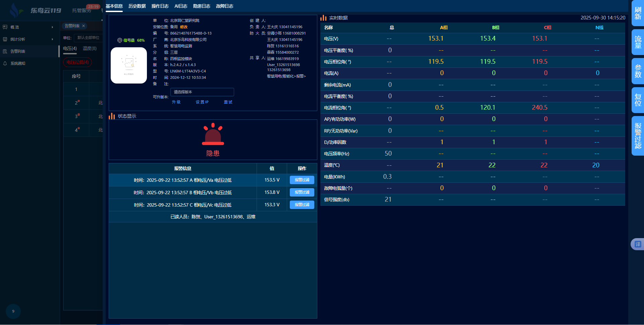The image size is (644, 325).
Task: Click the device image placeholder thumbnail
Action: (129, 65)
